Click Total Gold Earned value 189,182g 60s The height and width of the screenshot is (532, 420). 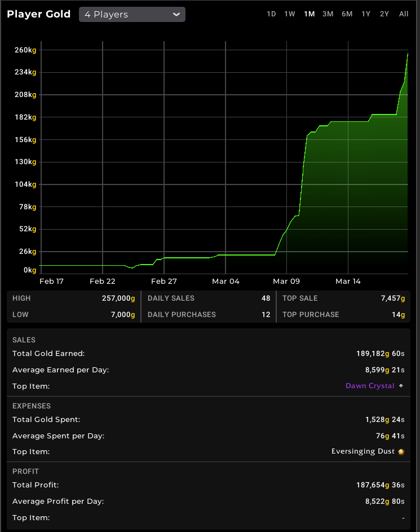[x=381, y=354]
